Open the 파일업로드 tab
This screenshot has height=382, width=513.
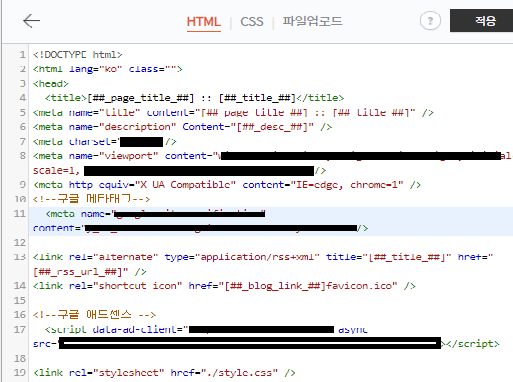click(x=312, y=21)
